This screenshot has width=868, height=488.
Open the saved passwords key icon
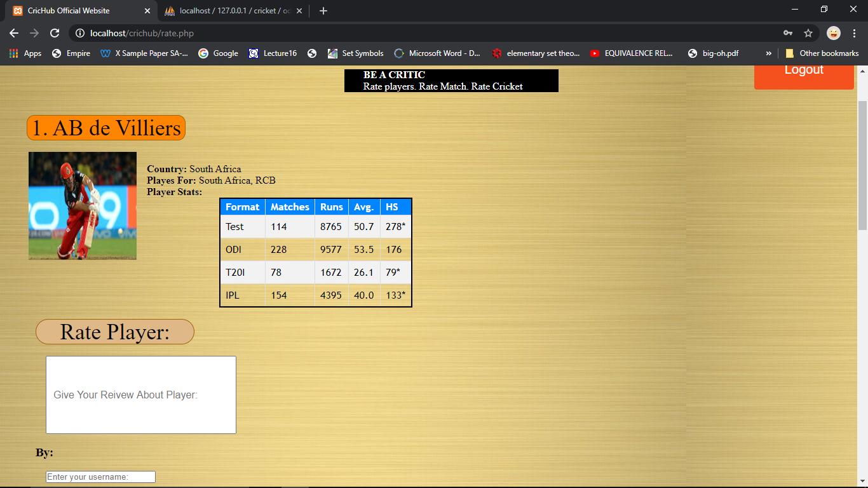click(788, 33)
